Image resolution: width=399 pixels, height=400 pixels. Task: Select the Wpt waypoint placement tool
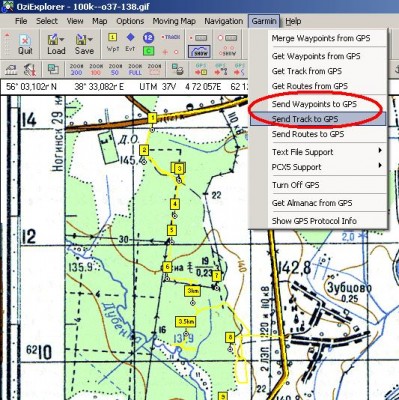(x=113, y=42)
